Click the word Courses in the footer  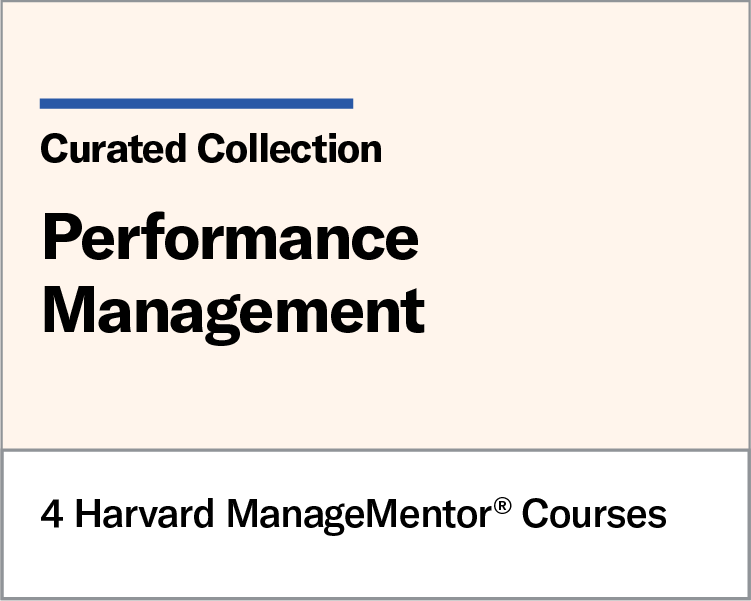594,514
